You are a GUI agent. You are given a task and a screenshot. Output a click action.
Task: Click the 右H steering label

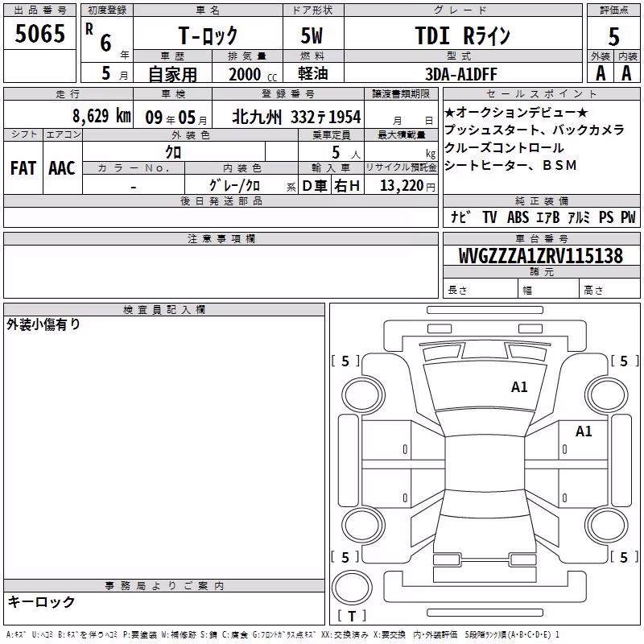[347, 186]
